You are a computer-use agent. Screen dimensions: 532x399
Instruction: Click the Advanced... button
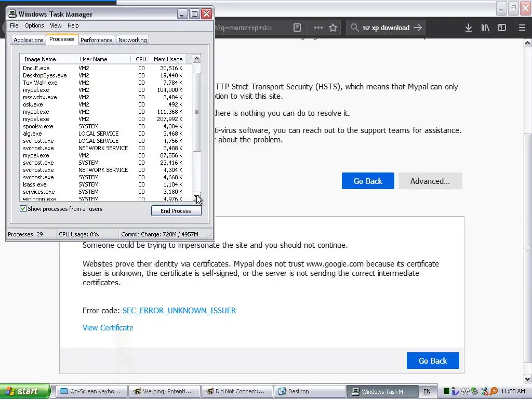coord(430,181)
